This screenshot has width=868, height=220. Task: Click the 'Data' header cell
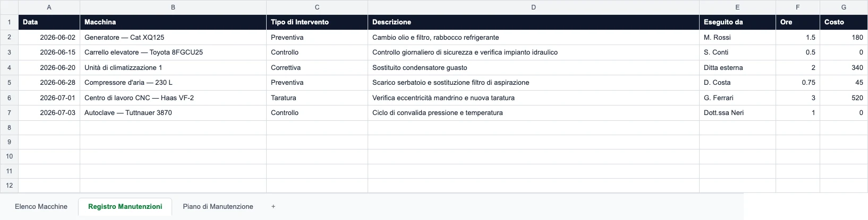49,22
